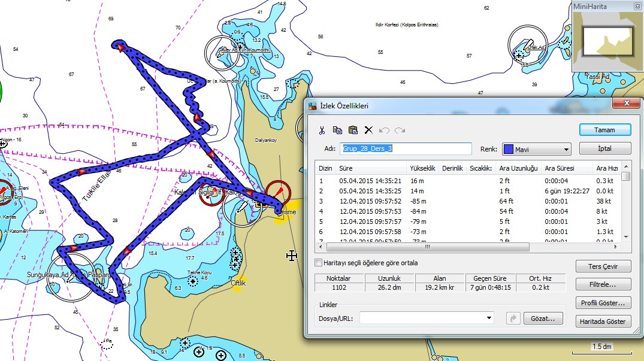Select the row '12.04.2015 09:57:53'
This screenshot has width=644, height=361.
(468, 211)
